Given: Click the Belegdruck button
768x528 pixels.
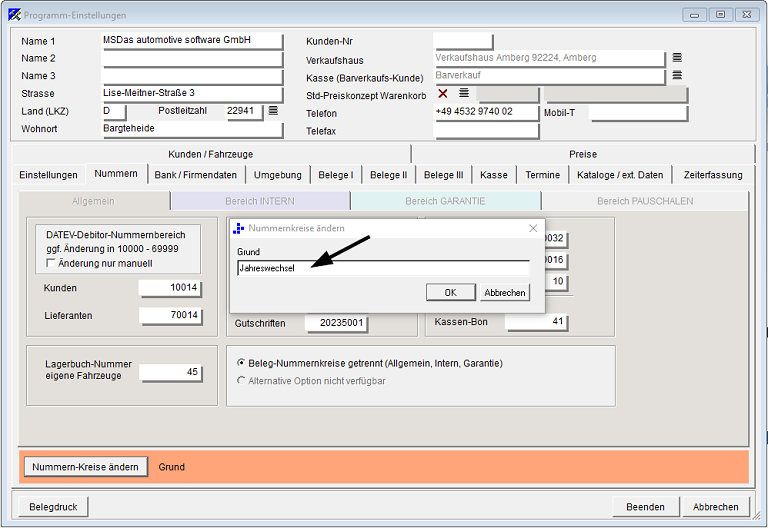Looking at the screenshot, I should tap(53, 507).
